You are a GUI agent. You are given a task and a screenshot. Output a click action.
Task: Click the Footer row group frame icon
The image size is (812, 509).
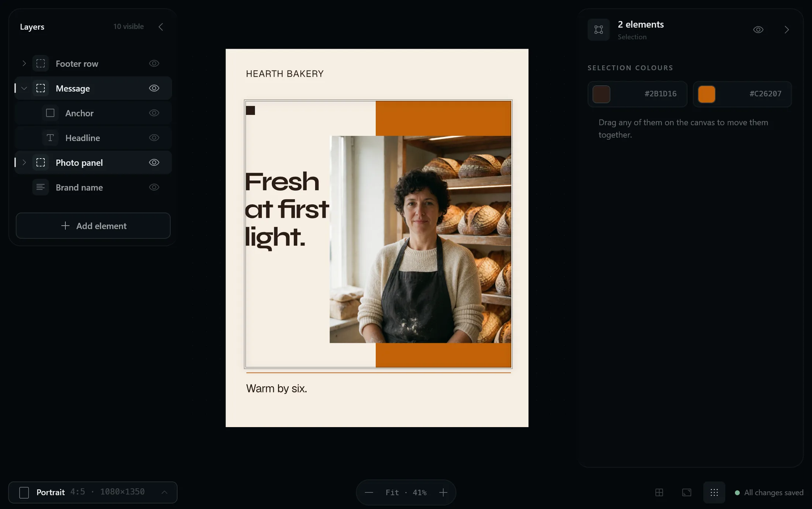pyautogui.click(x=41, y=63)
